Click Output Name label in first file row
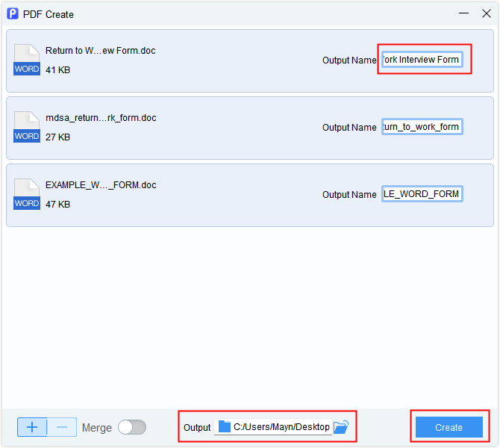This screenshot has height=448, width=500. coord(349,60)
